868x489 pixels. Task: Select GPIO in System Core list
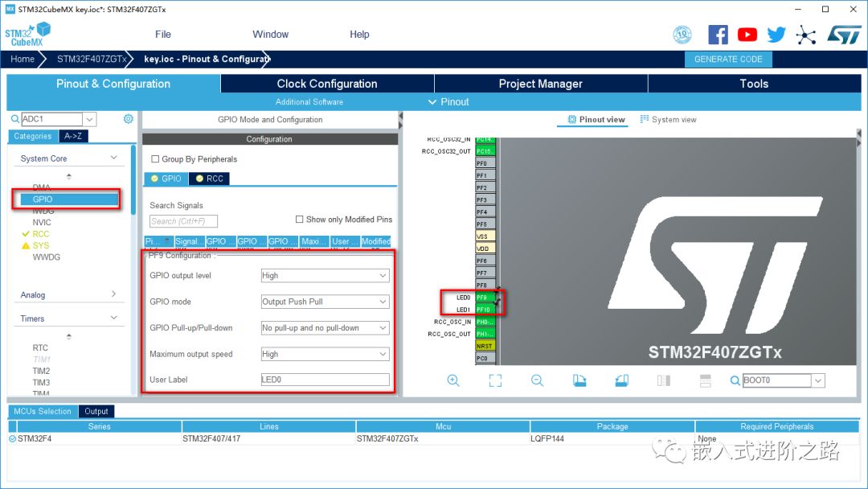click(70, 199)
